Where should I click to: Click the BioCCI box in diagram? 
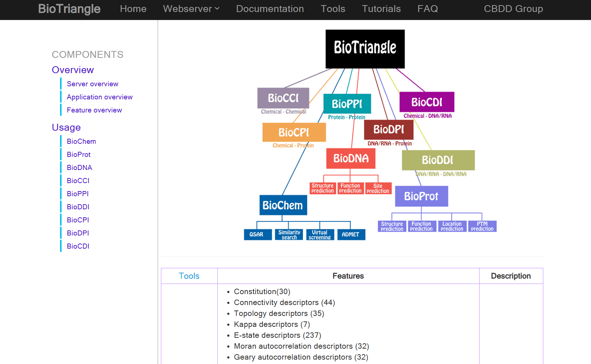tap(283, 98)
